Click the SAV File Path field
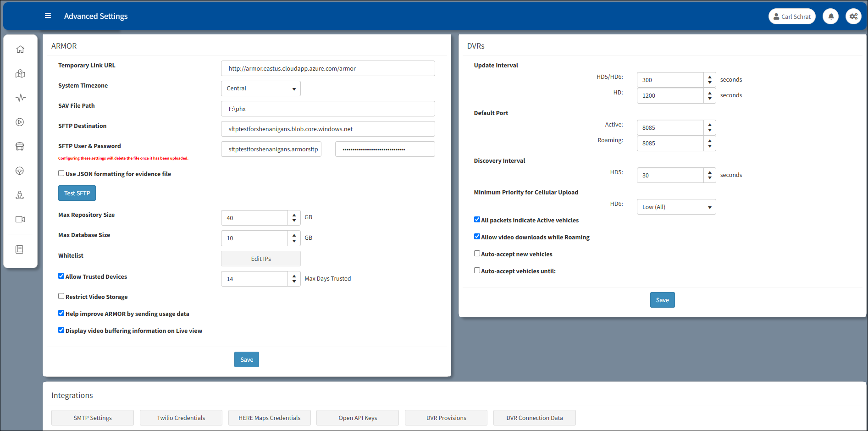This screenshot has width=868, height=431. coord(328,109)
